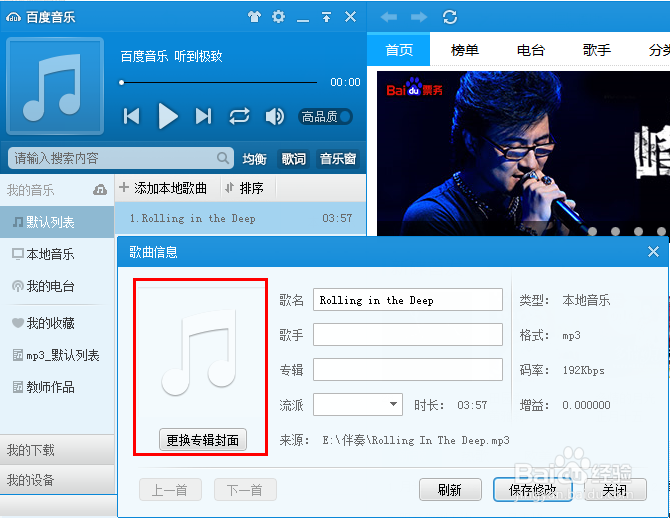The height and width of the screenshot is (518, 670).
Task: Switch to the 首页 tab
Action: (399, 50)
